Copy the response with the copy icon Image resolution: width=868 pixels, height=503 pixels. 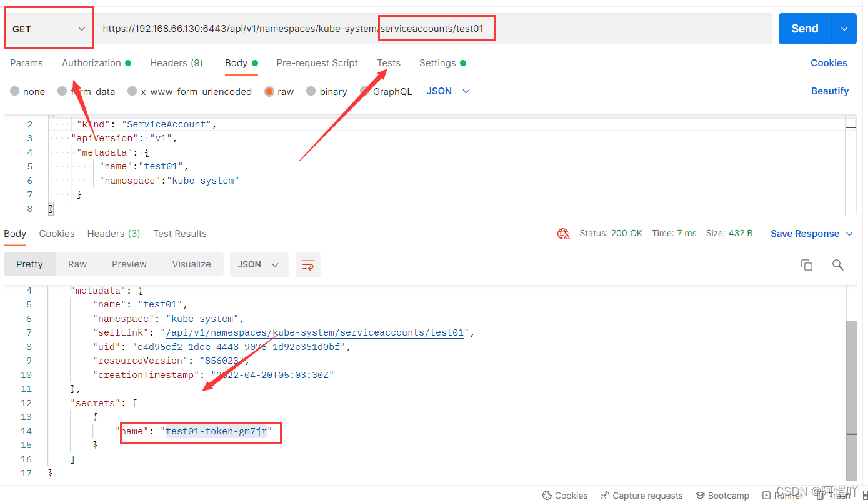807,265
